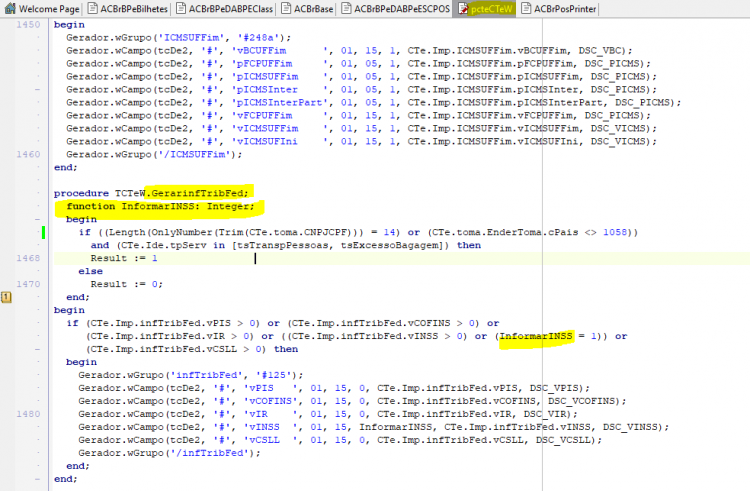
Task: Click the modified-file icon on pcteCTeW tab
Action: pos(463,9)
